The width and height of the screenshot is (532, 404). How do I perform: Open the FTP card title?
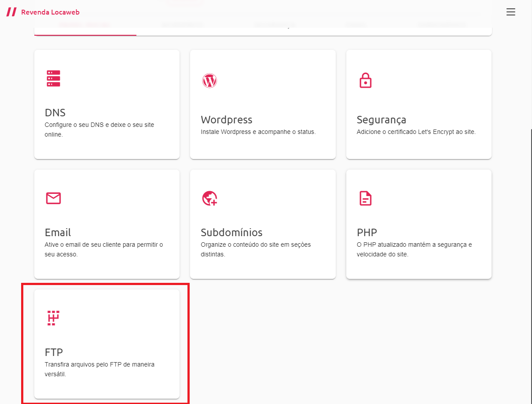pyautogui.click(x=54, y=352)
